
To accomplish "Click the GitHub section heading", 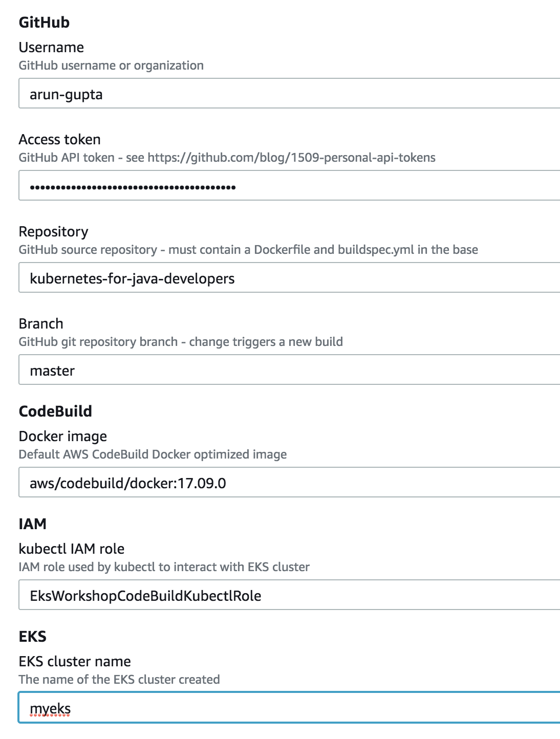I will 44,23.
